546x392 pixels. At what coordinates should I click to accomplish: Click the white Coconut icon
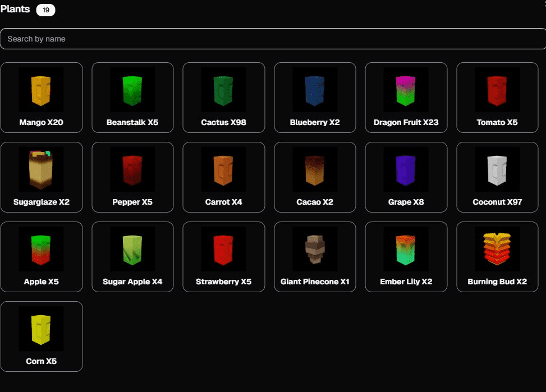pyautogui.click(x=497, y=170)
